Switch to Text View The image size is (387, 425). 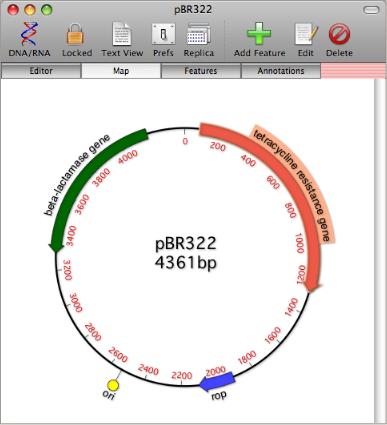tap(122, 34)
